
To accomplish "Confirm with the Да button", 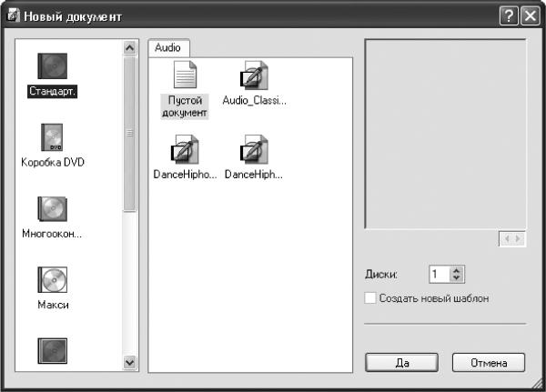I will (401, 363).
